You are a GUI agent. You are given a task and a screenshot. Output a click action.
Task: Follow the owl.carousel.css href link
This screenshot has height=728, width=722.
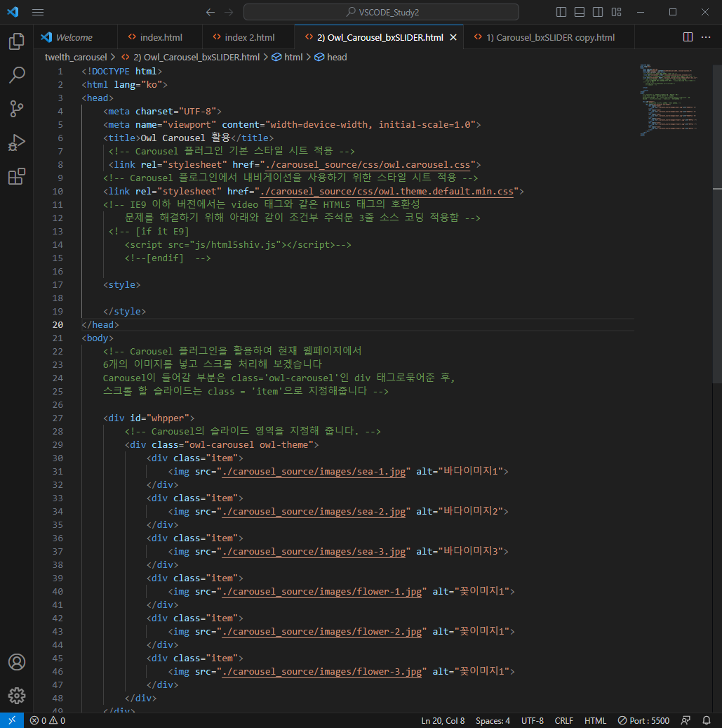[x=368, y=165]
